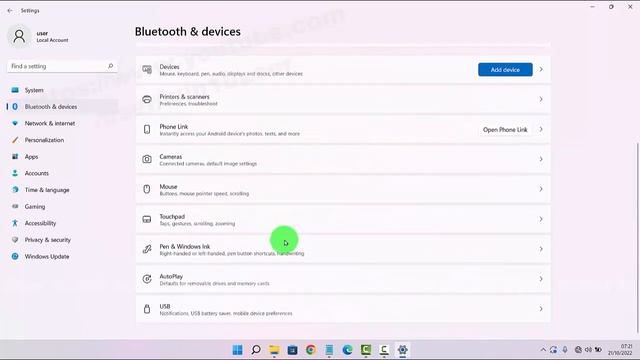The height and width of the screenshot is (360, 640).
Task: Show hidden system tray icons
Action: (x=543, y=350)
